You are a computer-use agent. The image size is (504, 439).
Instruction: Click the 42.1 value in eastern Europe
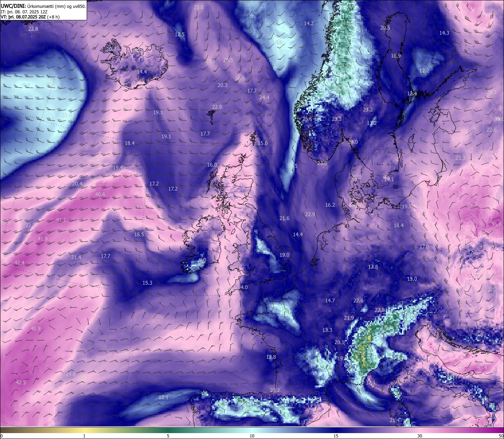click(472, 204)
